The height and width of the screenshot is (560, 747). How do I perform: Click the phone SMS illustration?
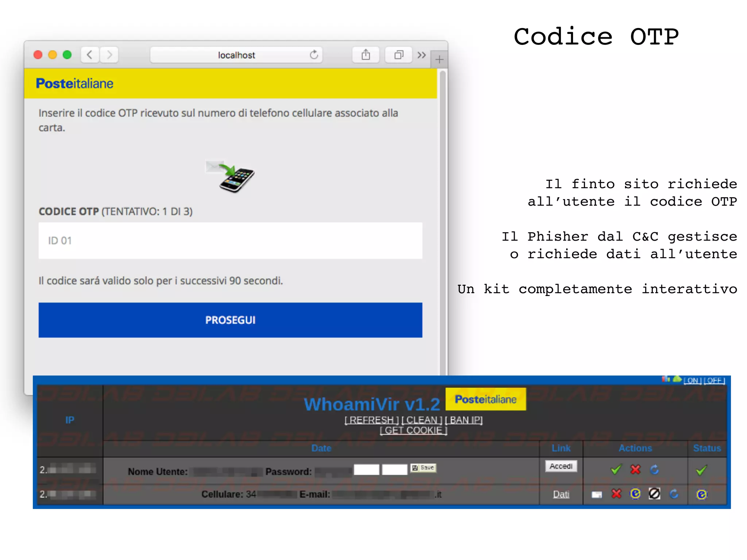(x=231, y=176)
